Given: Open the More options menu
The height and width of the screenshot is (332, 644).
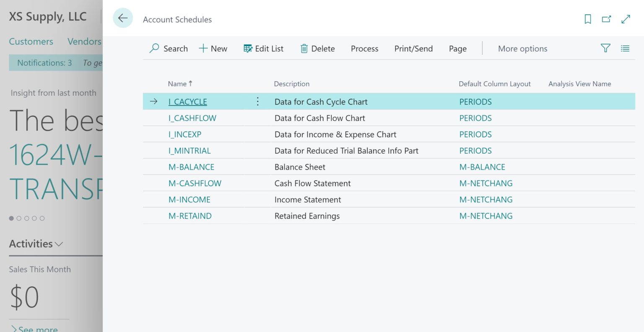Looking at the screenshot, I should click(x=522, y=49).
